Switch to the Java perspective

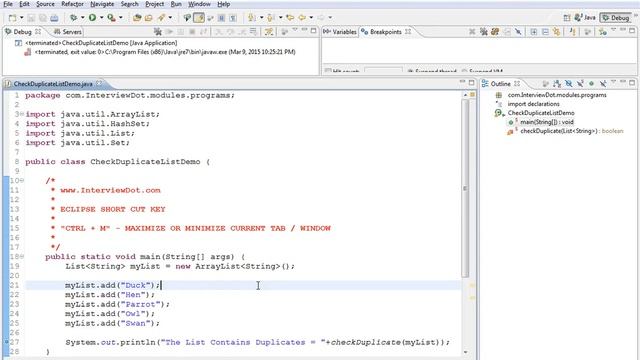click(584, 18)
